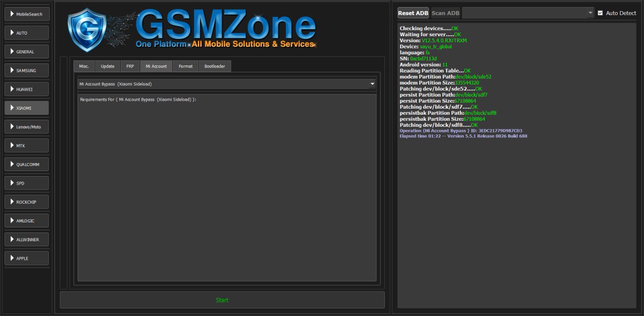The height and width of the screenshot is (316, 644).
Task: Click the Patching dev/block/sde52 log line
Action: click(x=441, y=89)
